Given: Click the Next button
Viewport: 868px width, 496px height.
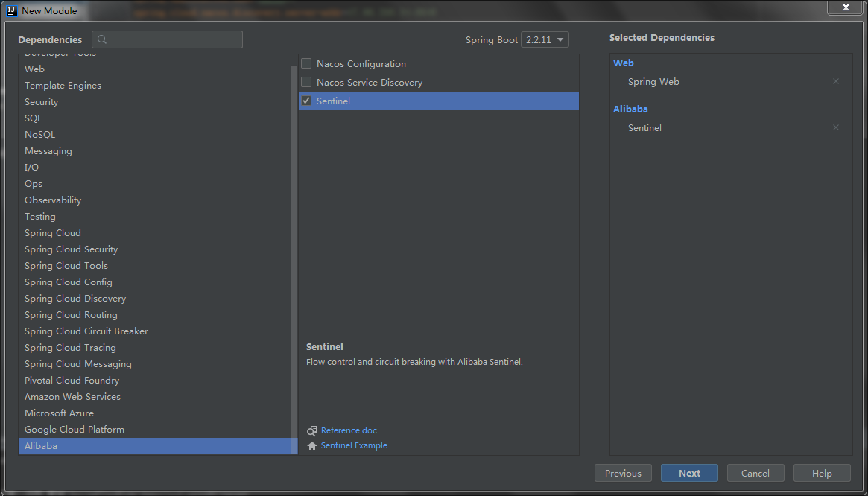Looking at the screenshot, I should 689,474.
